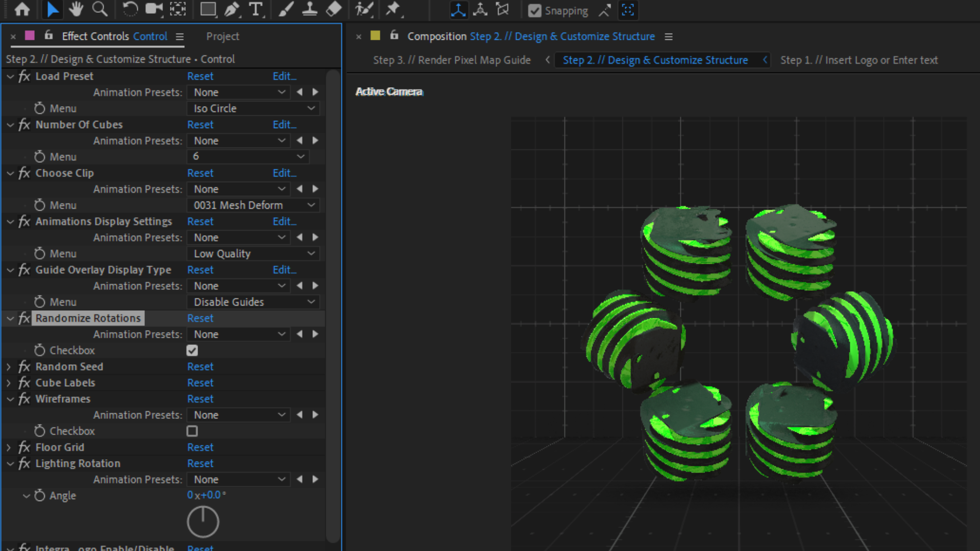Viewport: 980px width, 551px height.
Task: Select the Roto Brush tool
Action: (364, 9)
